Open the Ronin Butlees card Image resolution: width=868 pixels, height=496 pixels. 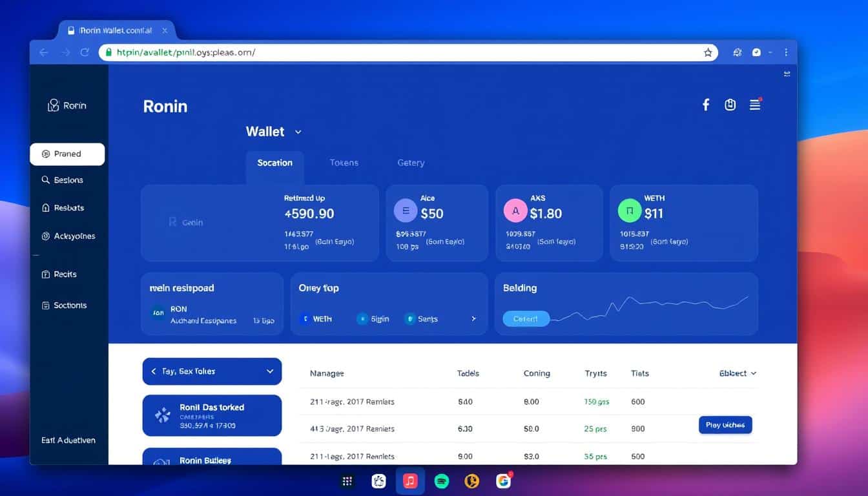click(x=212, y=457)
